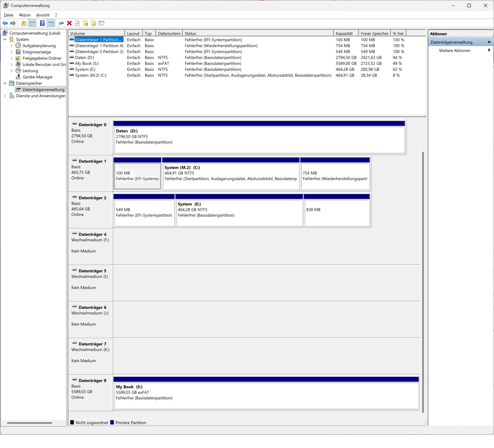
Task: Toggle the Actions pane toolbar button
Action: [51, 23]
